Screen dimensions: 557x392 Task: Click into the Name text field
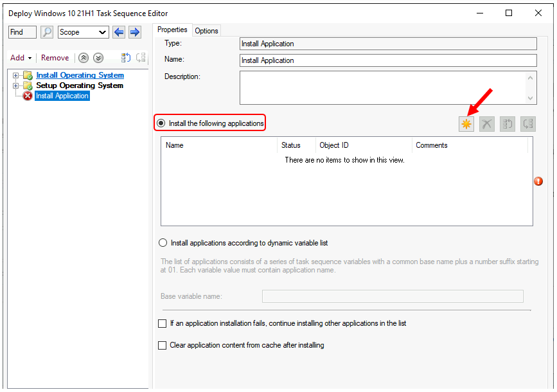click(x=388, y=60)
